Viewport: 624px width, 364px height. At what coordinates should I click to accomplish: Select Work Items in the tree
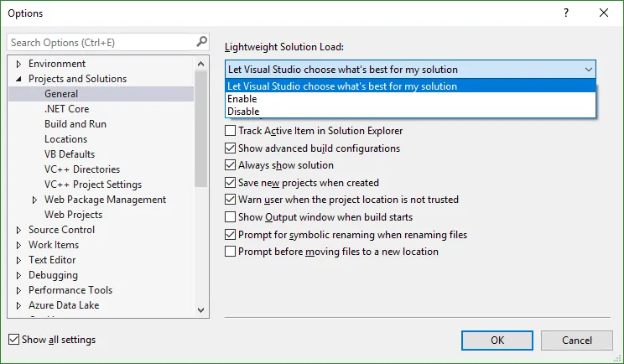tap(54, 245)
